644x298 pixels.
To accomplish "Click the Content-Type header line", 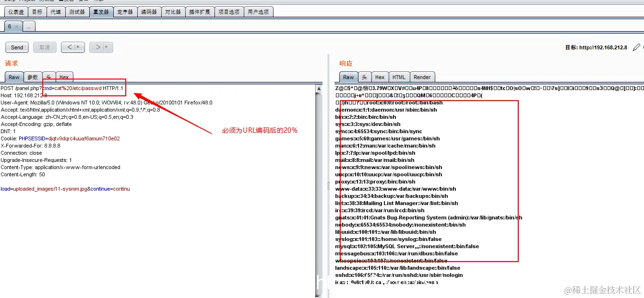I will (60, 167).
